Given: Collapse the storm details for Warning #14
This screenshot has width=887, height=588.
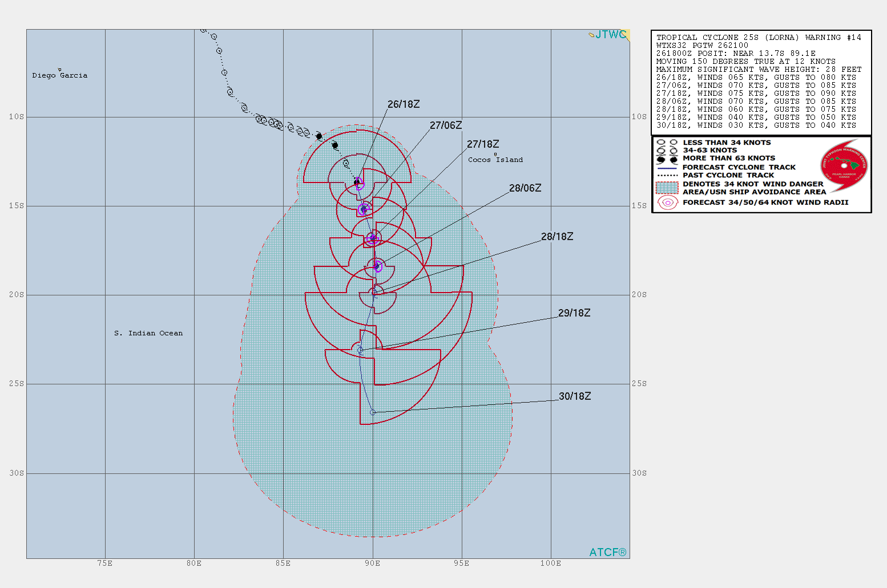Looking at the screenshot, I should coord(761,37).
